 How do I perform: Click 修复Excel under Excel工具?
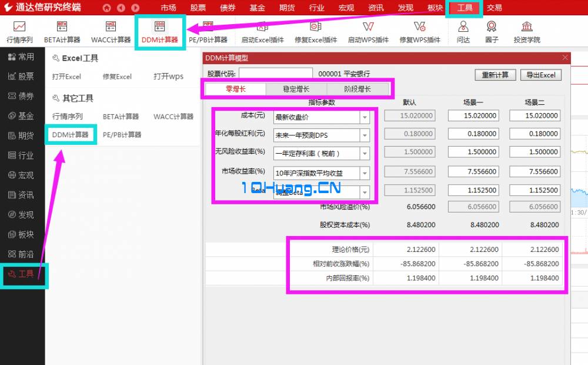coord(117,77)
